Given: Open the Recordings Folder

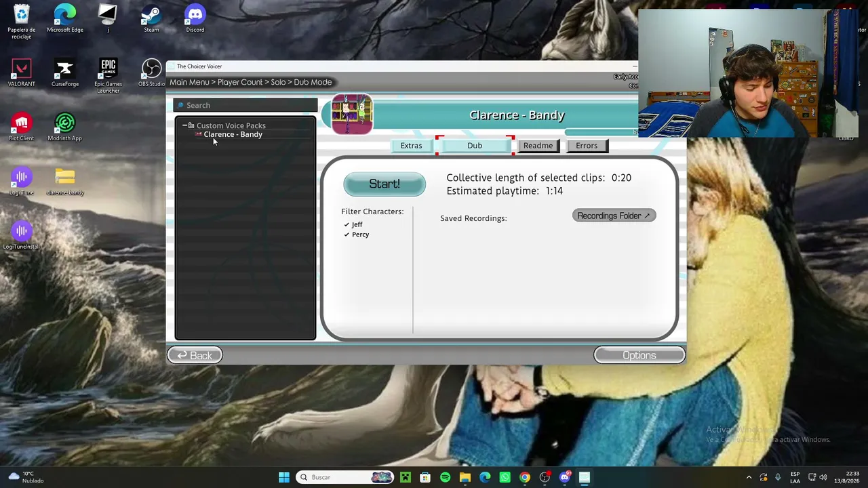Looking at the screenshot, I should coord(614,216).
